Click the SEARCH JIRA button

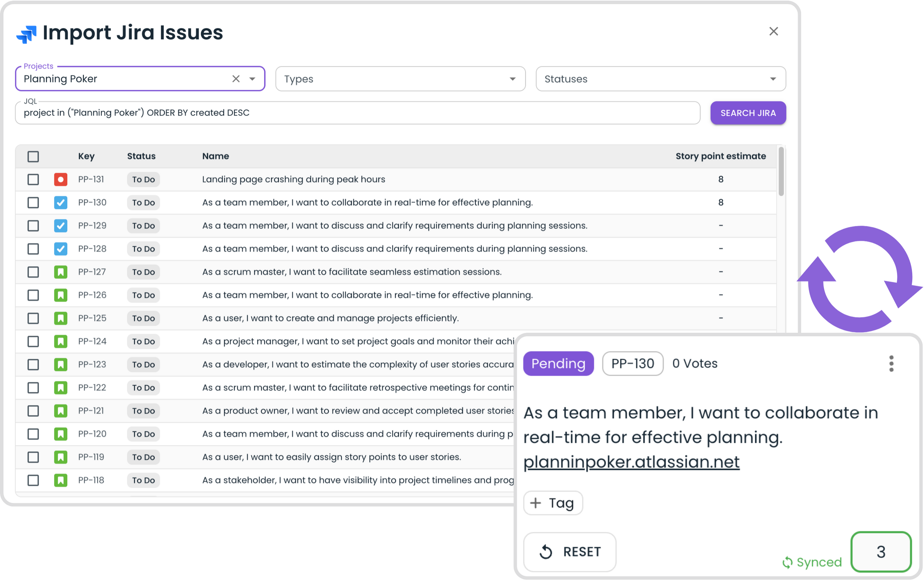tap(747, 113)
